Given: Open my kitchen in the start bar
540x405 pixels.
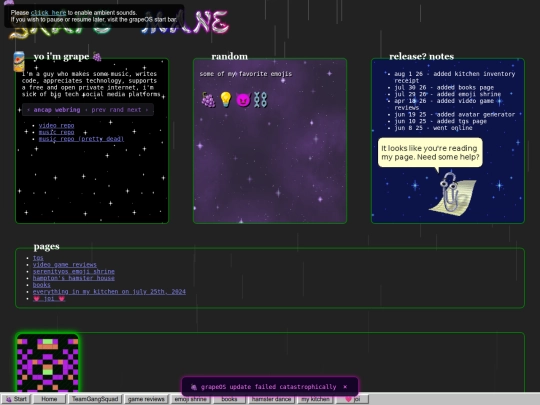Looking at the screenshot, I should tap(315, 399).
